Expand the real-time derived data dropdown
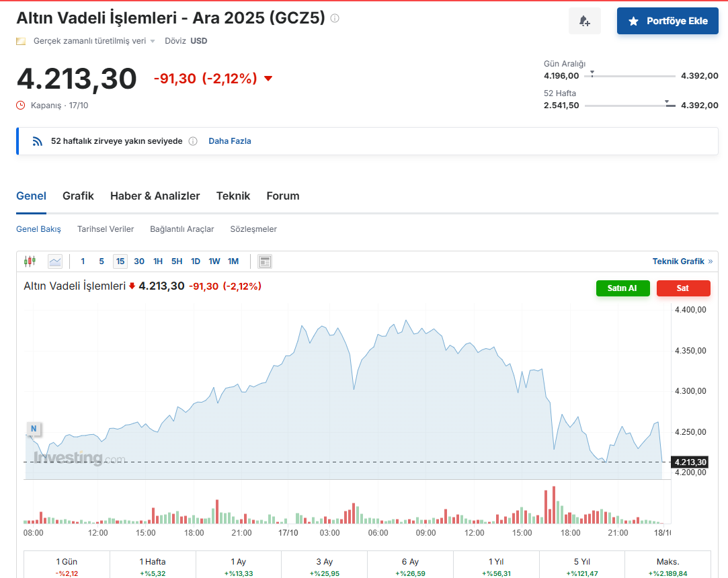The width and height of the screenshot is (728, 578). pyautogui.click(x=153, y=41)
